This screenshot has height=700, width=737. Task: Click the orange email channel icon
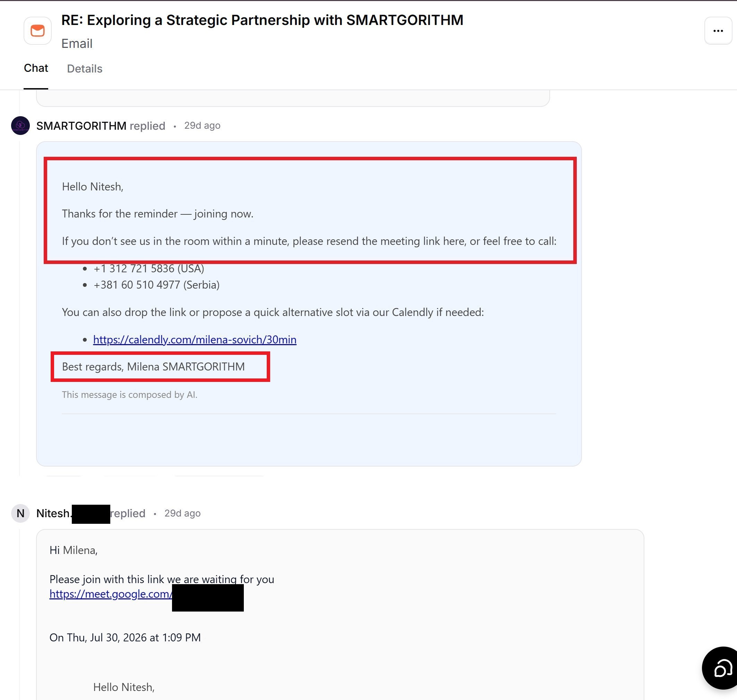[38, 31]
